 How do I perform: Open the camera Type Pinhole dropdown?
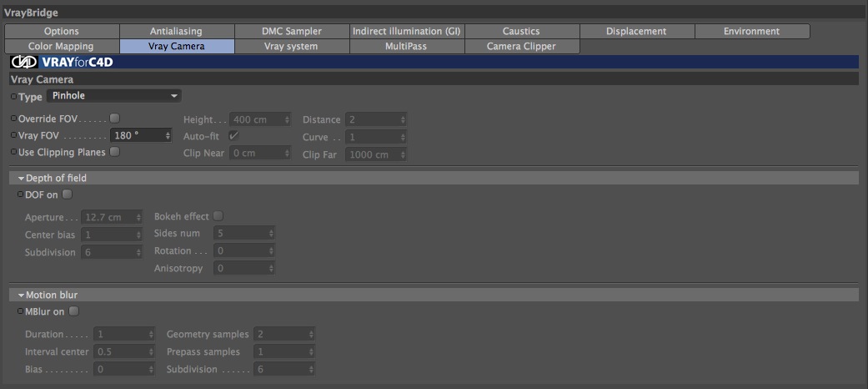pos(114,96)
